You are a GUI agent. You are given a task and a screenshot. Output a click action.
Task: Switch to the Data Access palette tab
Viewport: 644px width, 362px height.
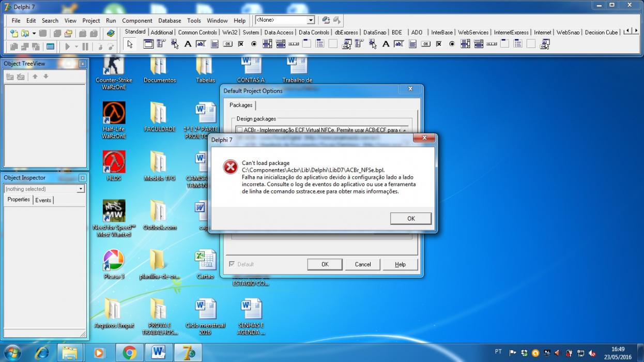coord(279,32)
